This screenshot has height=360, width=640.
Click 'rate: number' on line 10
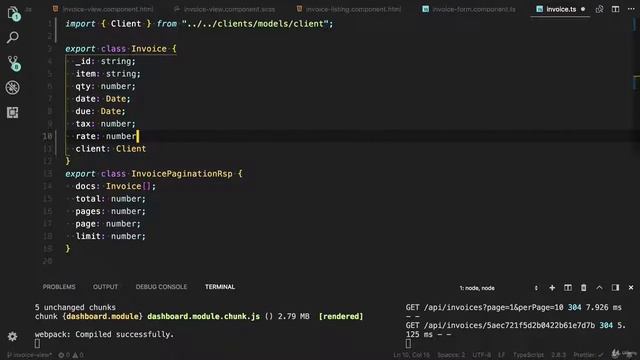point(106,136)
